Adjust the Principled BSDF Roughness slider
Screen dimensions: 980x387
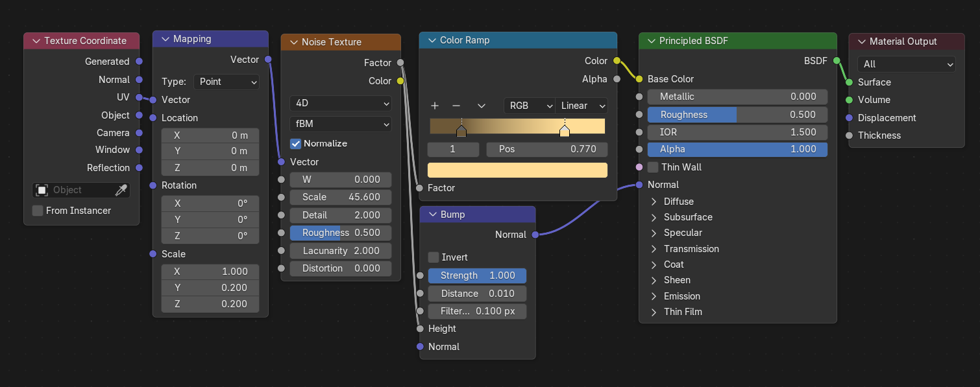(x=737, y=115)
